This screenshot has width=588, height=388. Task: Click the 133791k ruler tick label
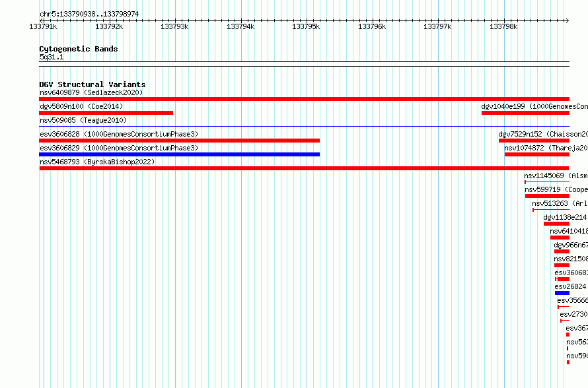[43, 26]
